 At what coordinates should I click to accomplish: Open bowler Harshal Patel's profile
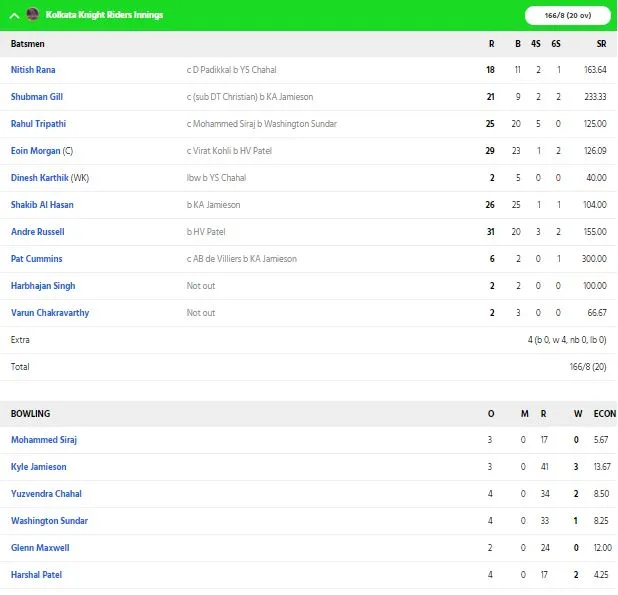coord(36,575)
